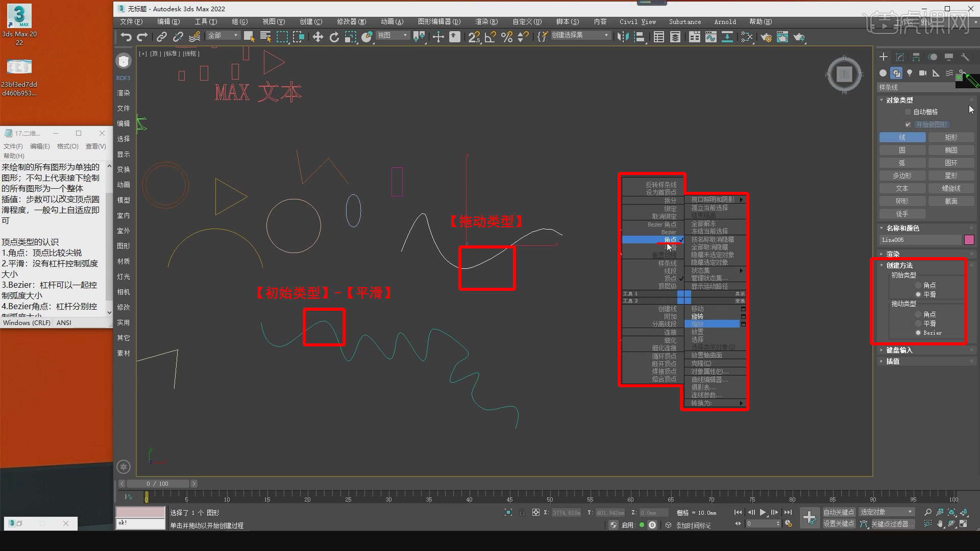This screenshot has height=551, width=980.
Task: Click the Undo arrow icon
Action: coord(126,37)
